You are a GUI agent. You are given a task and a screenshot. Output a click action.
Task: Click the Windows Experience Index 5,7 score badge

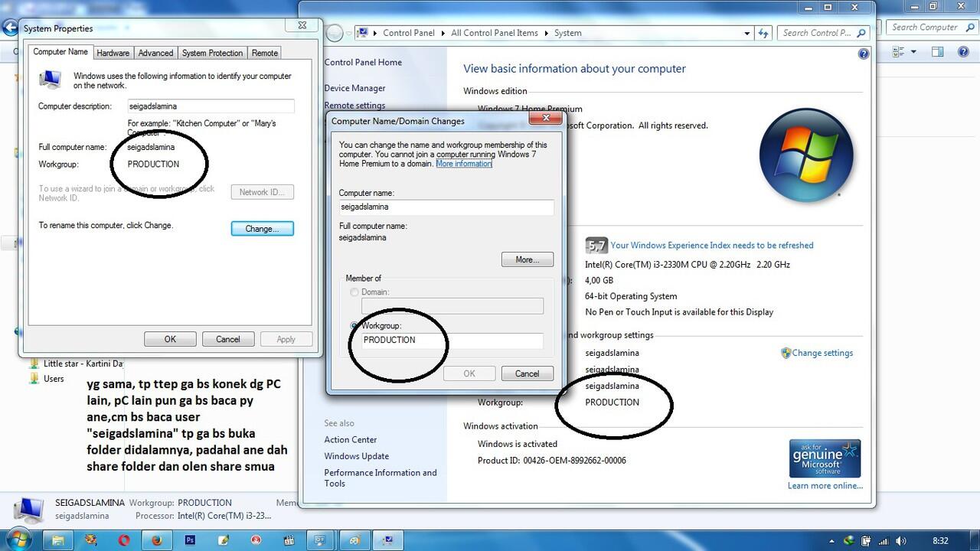pyautogui.click(x=596, y=245)
